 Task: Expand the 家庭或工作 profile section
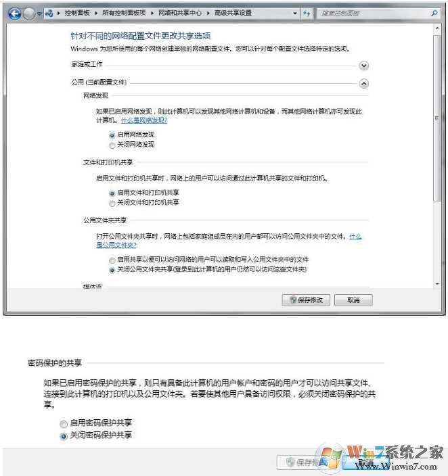coord(363,66)
